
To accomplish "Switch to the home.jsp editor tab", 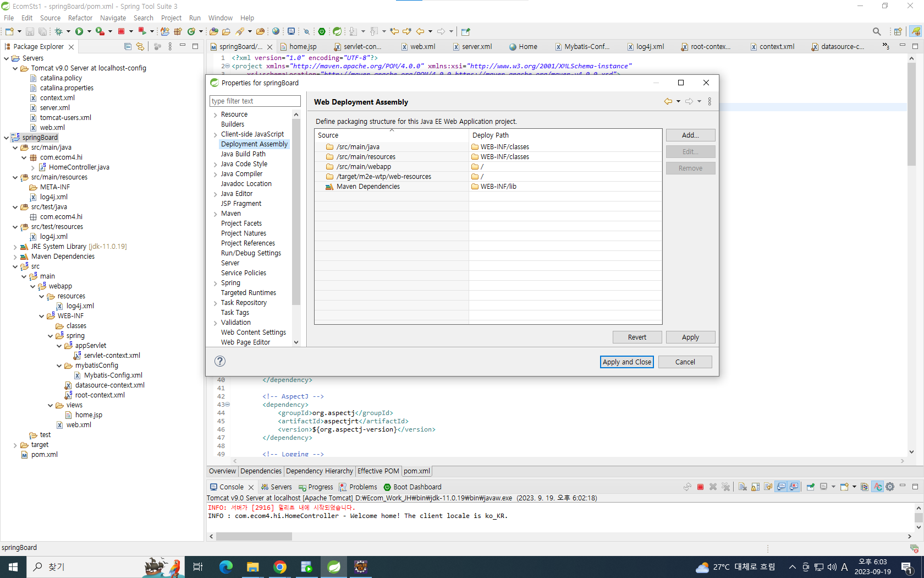I will (x=302, y=47).
